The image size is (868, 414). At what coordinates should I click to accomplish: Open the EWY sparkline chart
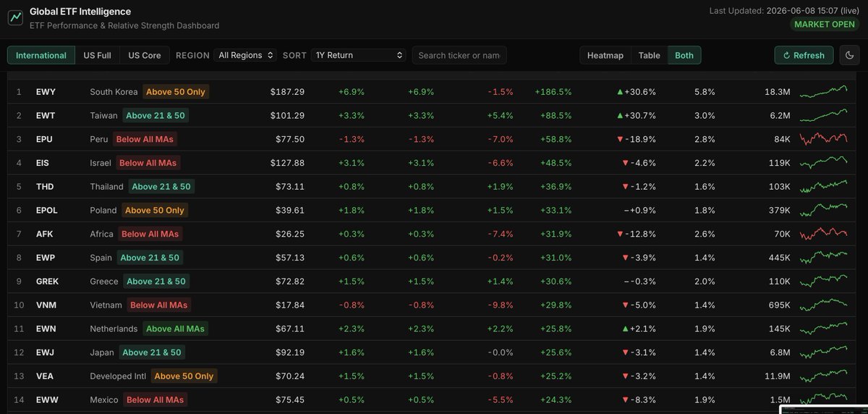coord(824,91)
